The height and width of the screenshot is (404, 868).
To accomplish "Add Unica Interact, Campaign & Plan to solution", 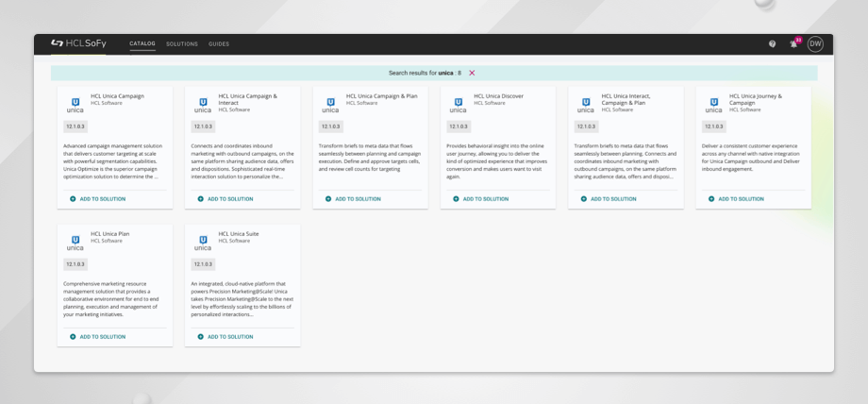I will point(609,199).
